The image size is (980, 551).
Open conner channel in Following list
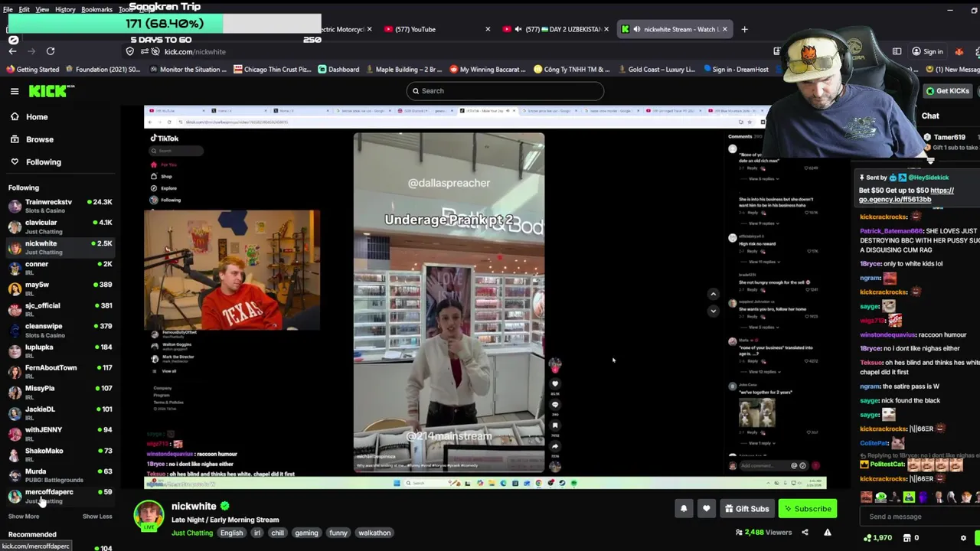pyautogui.click(x=60, y=268)
